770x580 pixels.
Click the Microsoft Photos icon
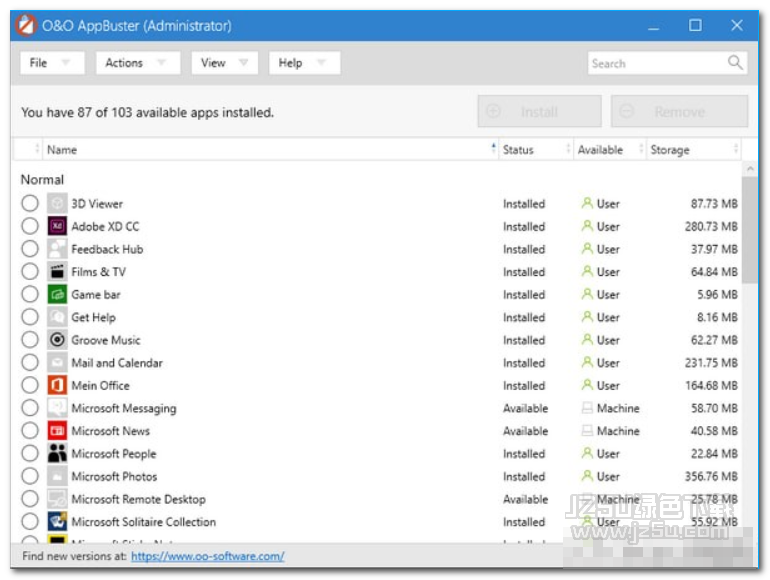point(57,476)
